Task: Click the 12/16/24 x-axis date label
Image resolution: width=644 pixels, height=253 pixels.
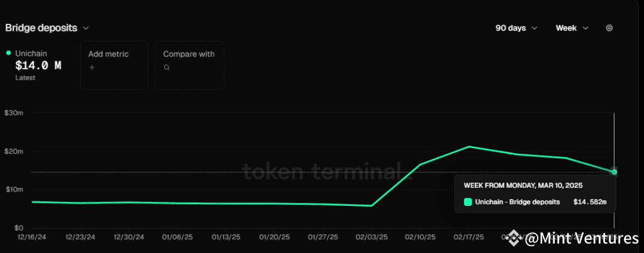Action: pos(31,237)
